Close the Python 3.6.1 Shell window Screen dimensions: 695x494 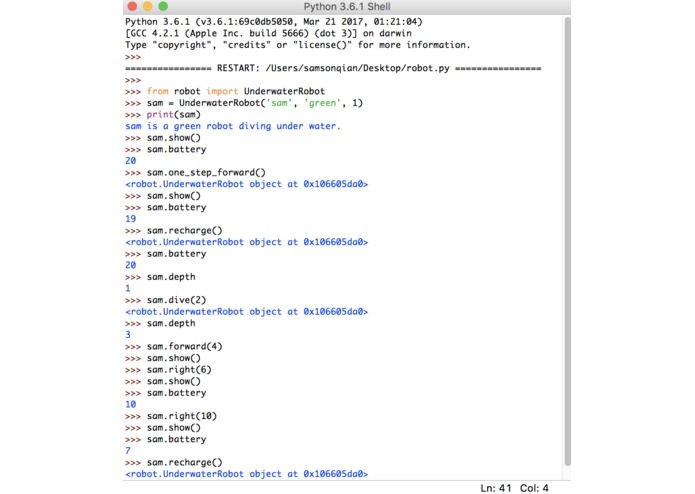pos(132,6)
